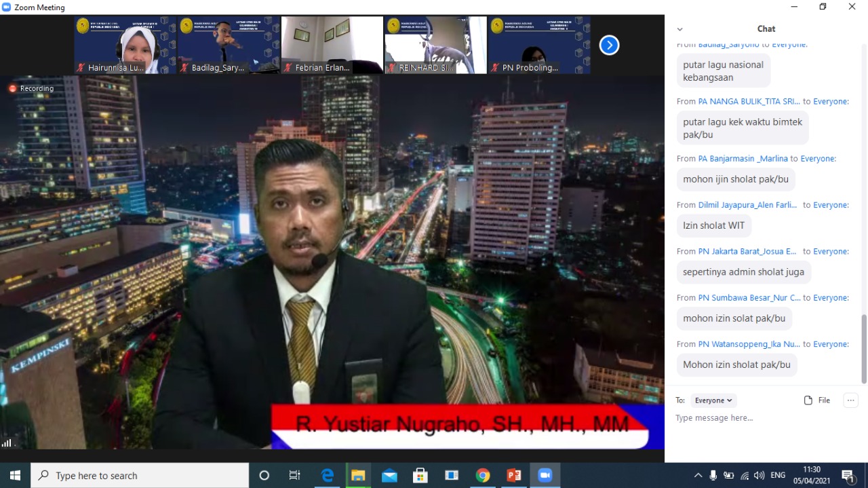This screenshot has width=868, height=488.
Task: Open Google Chrome from taskbar
Action: point(483,475)
